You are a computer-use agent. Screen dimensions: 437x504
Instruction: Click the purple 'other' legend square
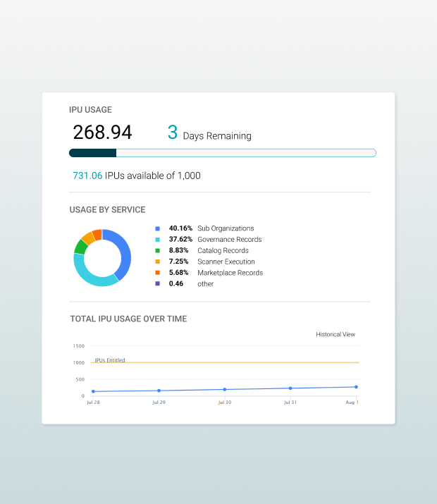pos(158,283)
